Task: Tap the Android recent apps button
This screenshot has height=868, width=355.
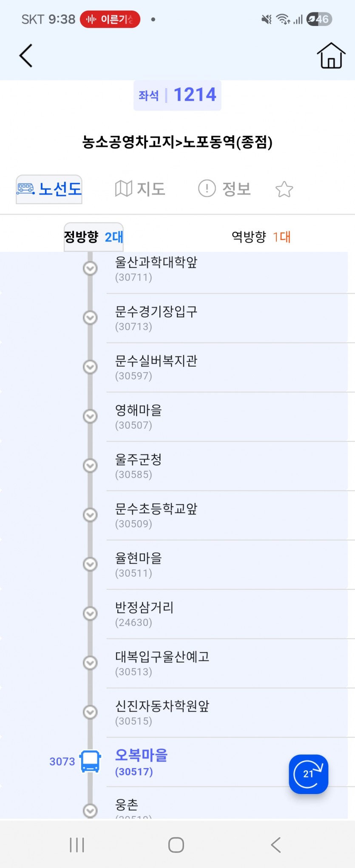Action: click(77, 845)
